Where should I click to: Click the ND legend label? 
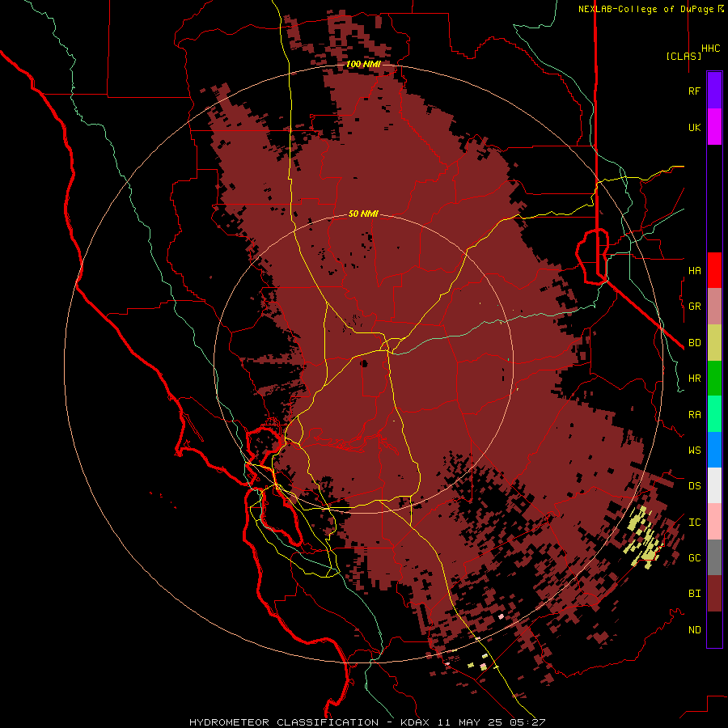pyautogui.click(x=694, y=630)
